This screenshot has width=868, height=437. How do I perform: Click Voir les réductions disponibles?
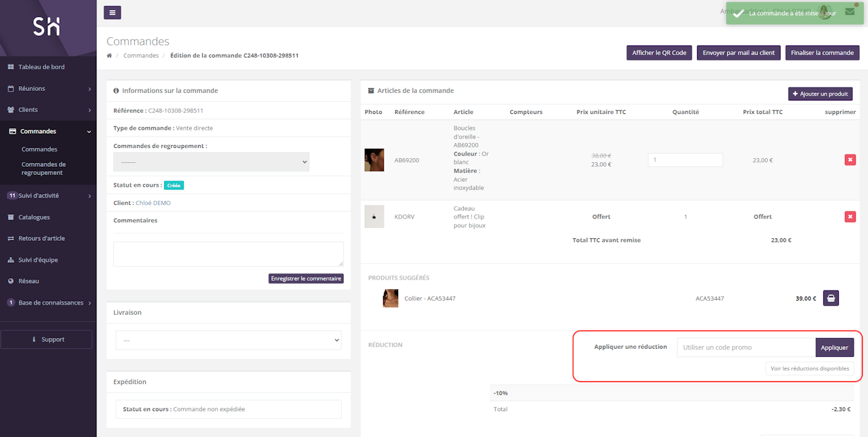click(x=810, y=368)
